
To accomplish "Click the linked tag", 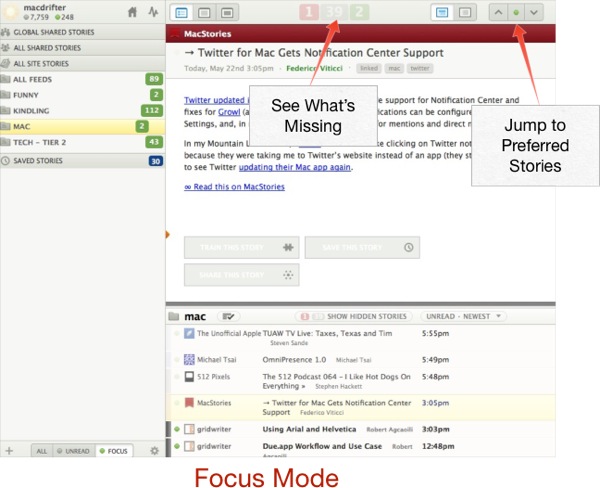I will point(369,68).
